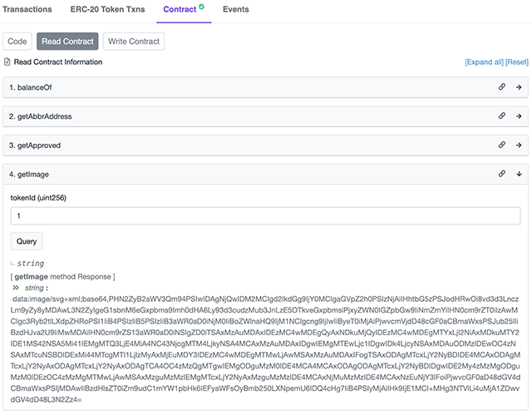Open the Events tab
Viewport: 532px width, 415px height.
click(x=236, y=9)
